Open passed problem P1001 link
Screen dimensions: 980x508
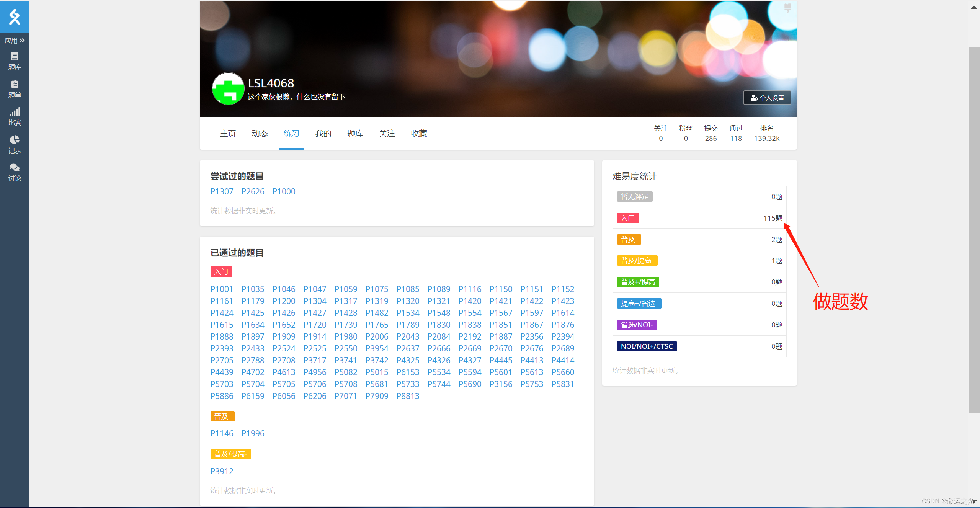point(222,289)
